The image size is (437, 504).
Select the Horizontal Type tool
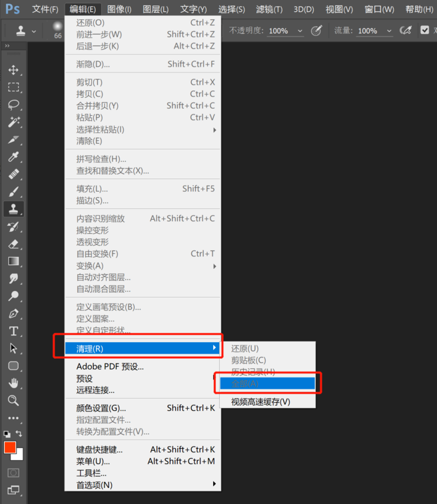[13, 331]
